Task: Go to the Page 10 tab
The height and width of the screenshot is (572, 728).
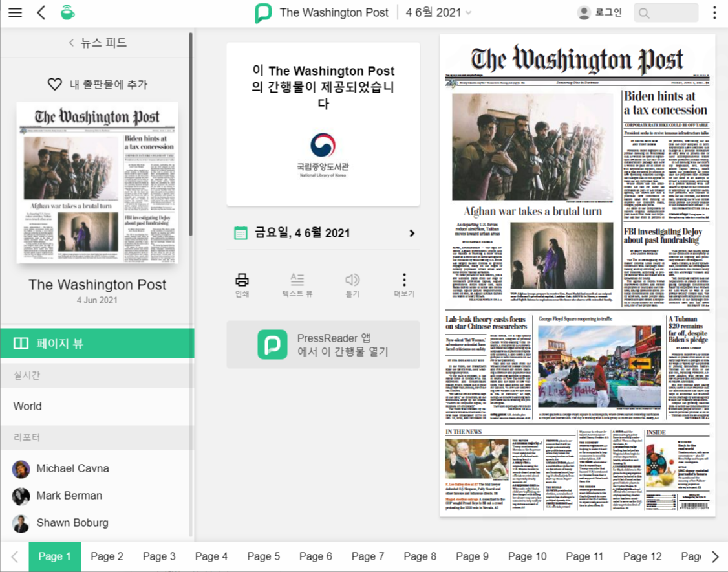Action: pos(528,556)
